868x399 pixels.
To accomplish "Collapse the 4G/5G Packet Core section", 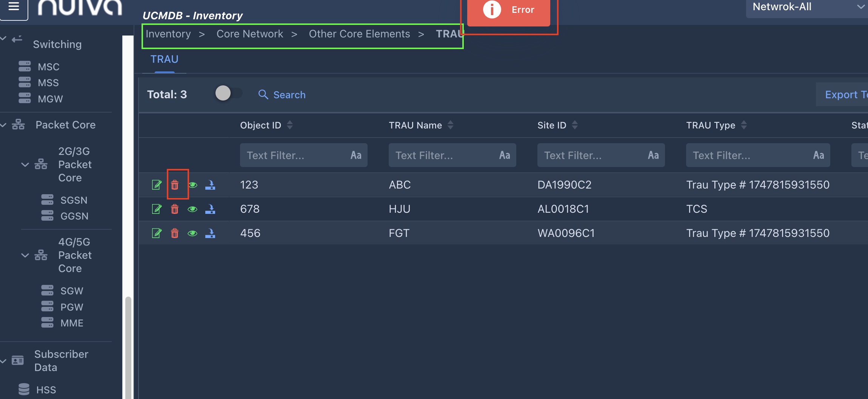I will [x=25, y=255].
